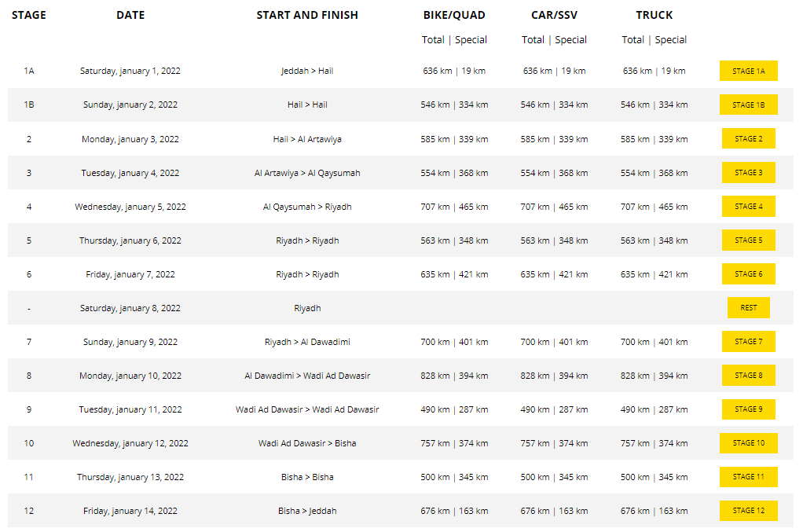Click the yellow STAGE 3 button
803x532 pixels.
pyautogui.click(x=748, y=172)
